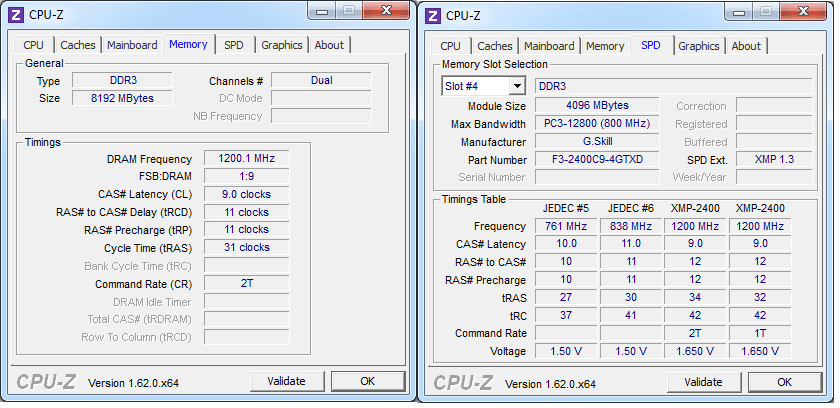Click JEDEC #6 column header
This screenshot has width=840, height=408.
[631, 208]
